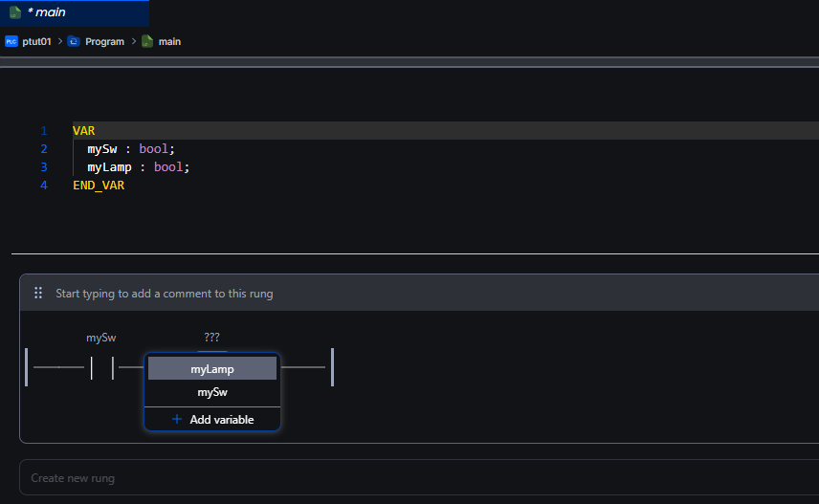This screenshot has width=819, height=504.
Task: Click the ??? coil variable placeholder
Action: coord(211,338)
